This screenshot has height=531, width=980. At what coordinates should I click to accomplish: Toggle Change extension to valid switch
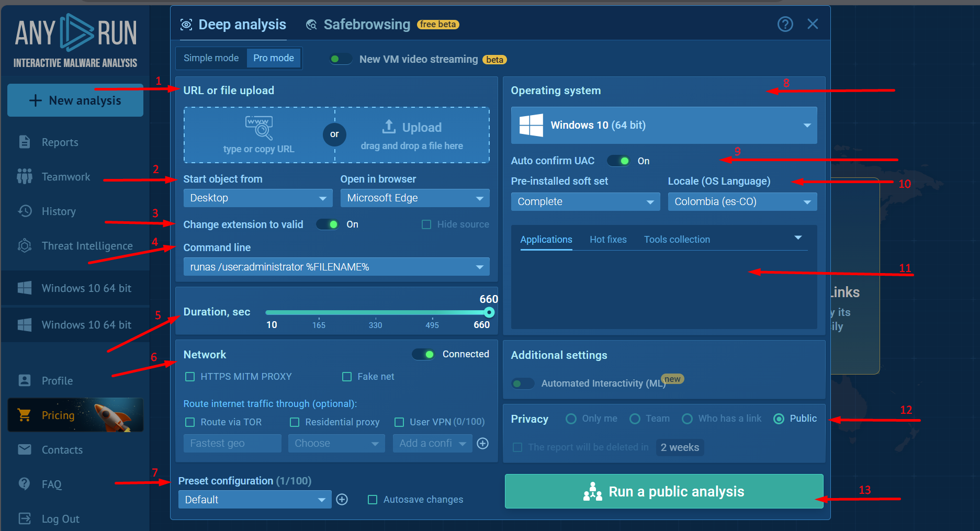point(328,224)
